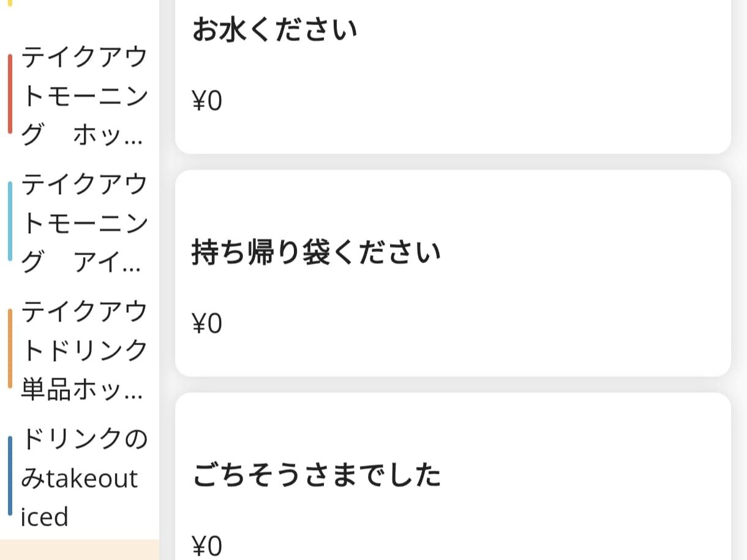Select the お水ください menu item title
This screenshot has width=747, height=560.
click(274, 29)
